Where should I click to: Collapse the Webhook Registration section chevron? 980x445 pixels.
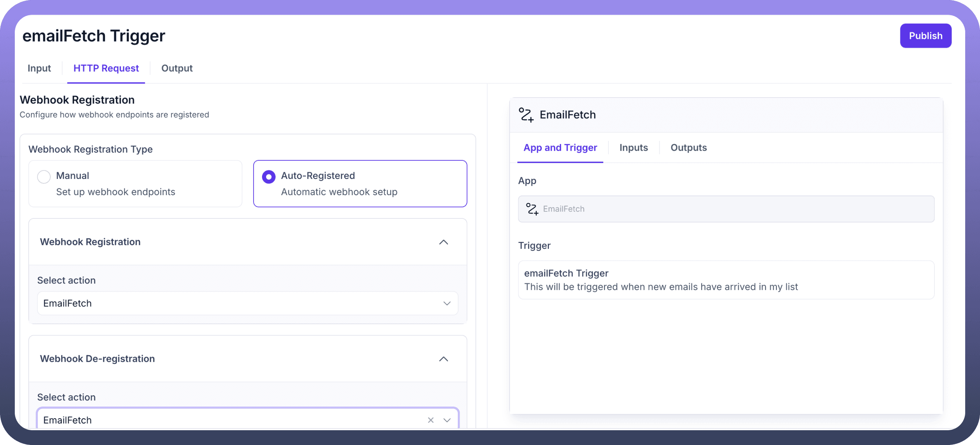(443, 242)
